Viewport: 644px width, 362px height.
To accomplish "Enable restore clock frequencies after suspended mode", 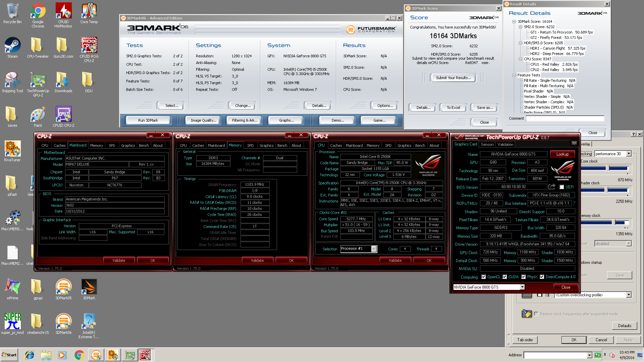I will click(x=536, y=314).
